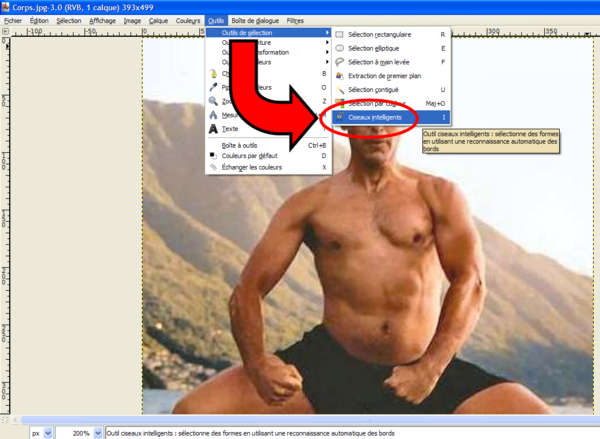This screenshot has height=439, width=600.
Task: Click the horizontal scrollbar left arrow
Action: click(x=15, y=420)
